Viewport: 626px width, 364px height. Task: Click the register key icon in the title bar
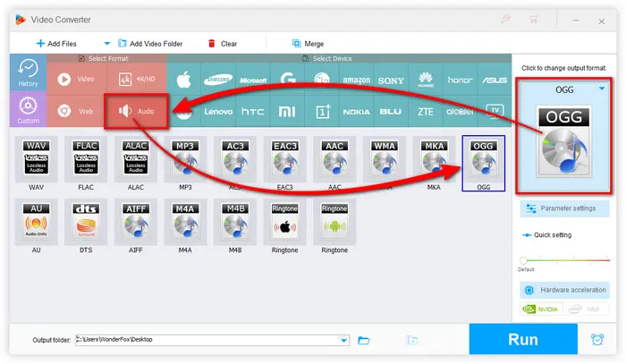coord(505,19)
